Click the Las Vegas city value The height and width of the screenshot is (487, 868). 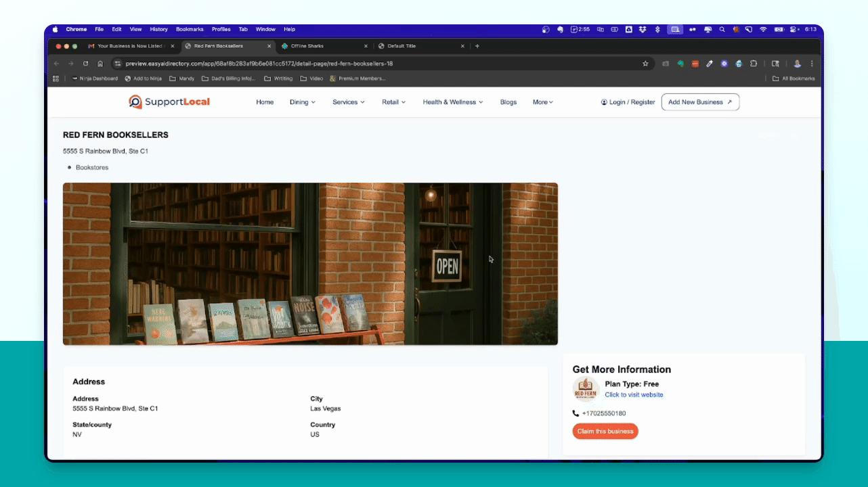(x=326, y=409)
